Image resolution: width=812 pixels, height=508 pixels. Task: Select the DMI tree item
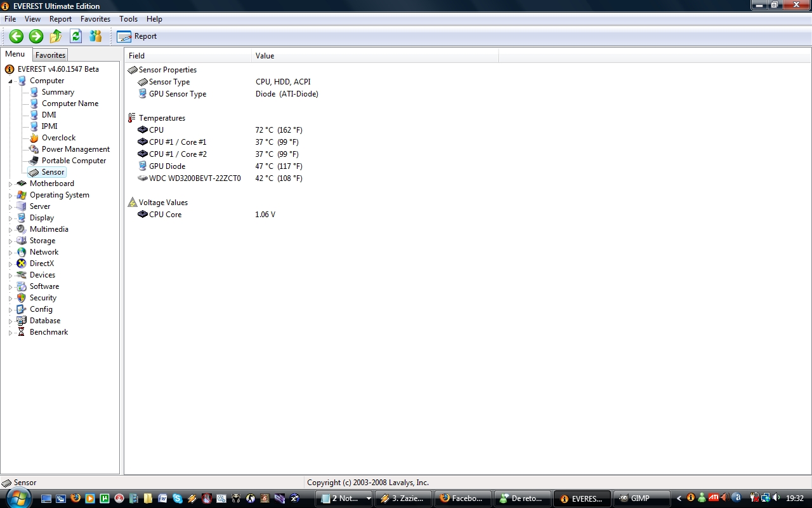pyautogui.click(x=49, y=115)
